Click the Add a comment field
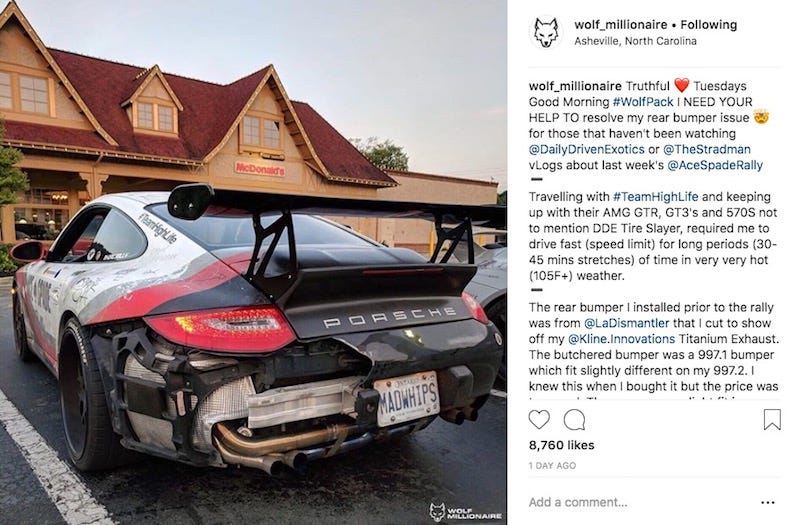 click(x=638, y=502)
